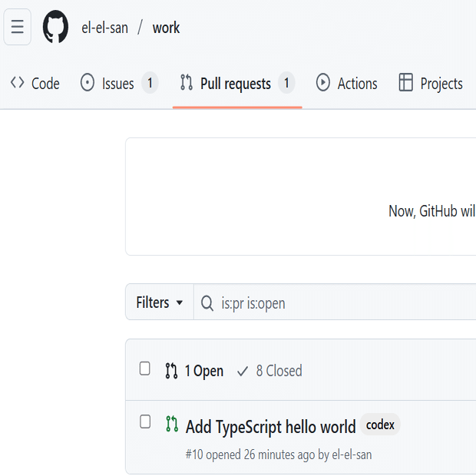This screenshot has height=476, width=476.
Task: Click the Actions play-circle icon
Action: (323, 83)
